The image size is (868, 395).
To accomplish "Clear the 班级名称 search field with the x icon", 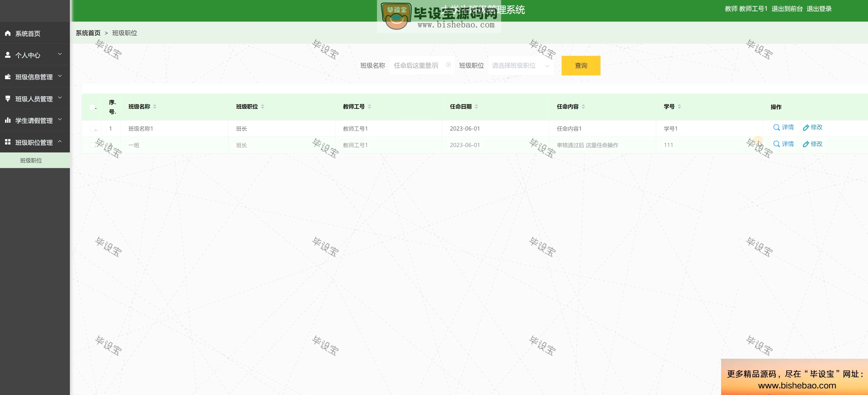I will [x=448, y=65].
